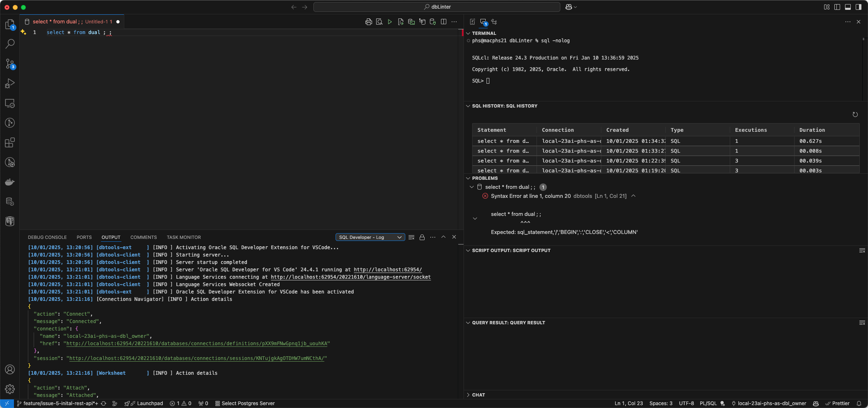868x408 pixels.
Task: Open the Search view in the activity bar
Action: [10, 44]
